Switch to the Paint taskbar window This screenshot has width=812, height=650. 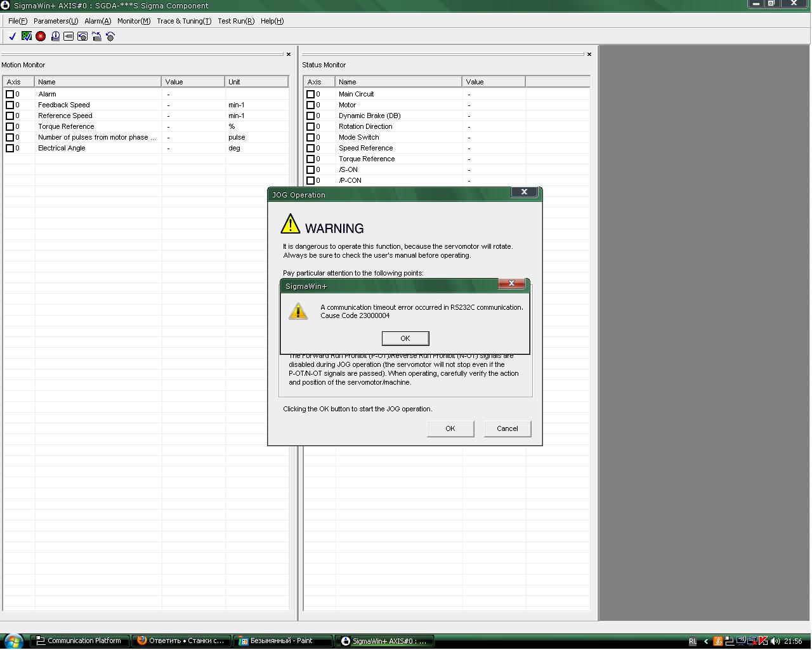tap(283, 641)
